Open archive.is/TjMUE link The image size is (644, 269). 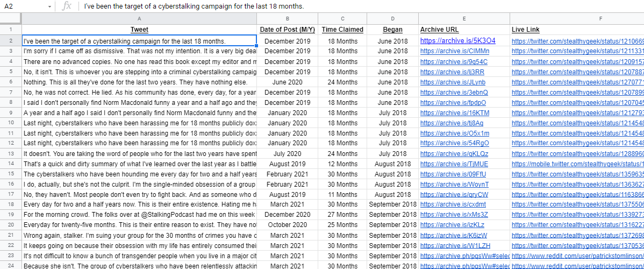point(455,164)
